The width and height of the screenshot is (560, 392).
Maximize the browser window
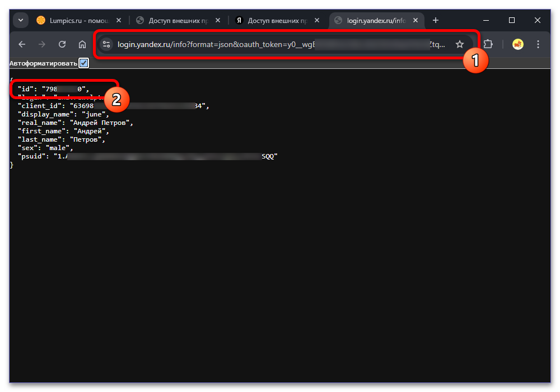(x=512, y=20)
